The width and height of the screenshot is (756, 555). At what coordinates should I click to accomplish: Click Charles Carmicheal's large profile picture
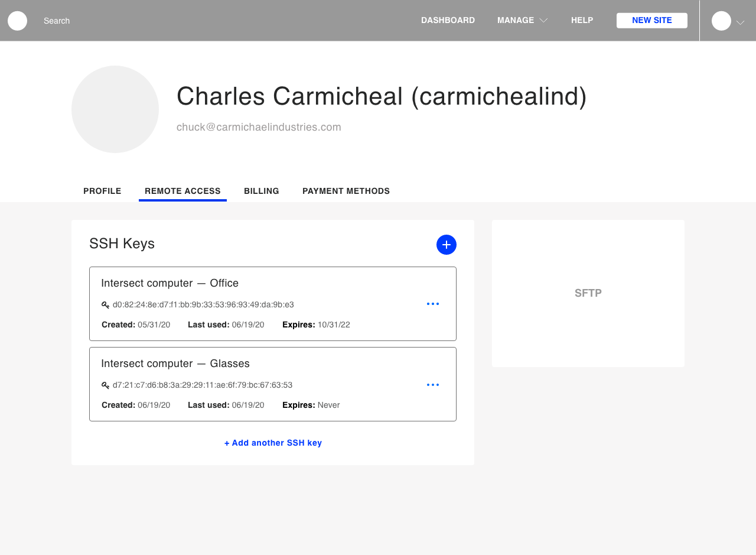pyautogui.click(x=115, y=109)
